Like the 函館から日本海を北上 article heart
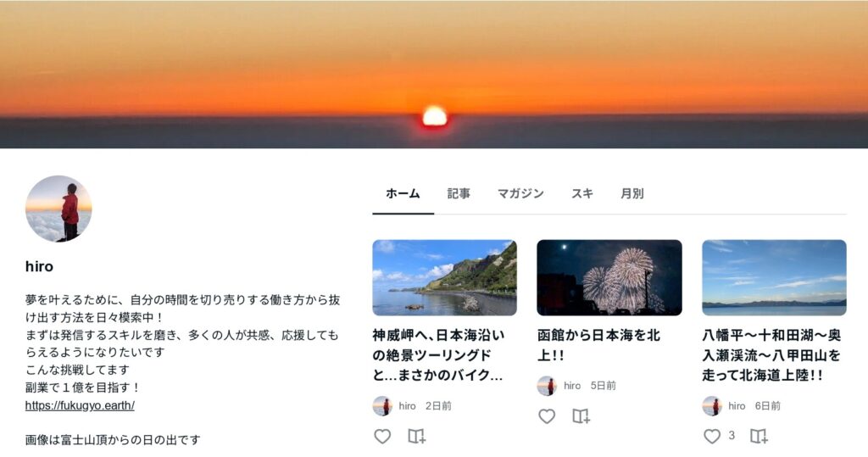868x457 pixels. point(547,416)
